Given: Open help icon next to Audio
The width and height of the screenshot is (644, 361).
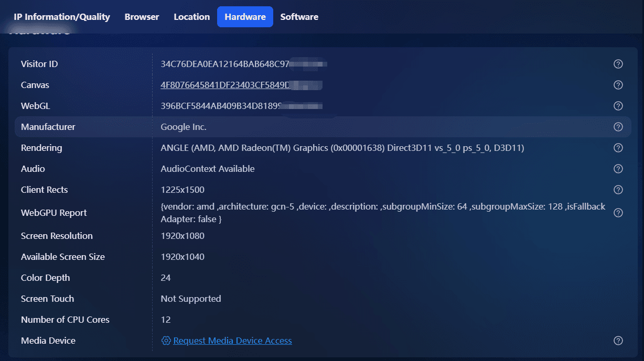Looking at the screenshot, I should pos(618,169).
